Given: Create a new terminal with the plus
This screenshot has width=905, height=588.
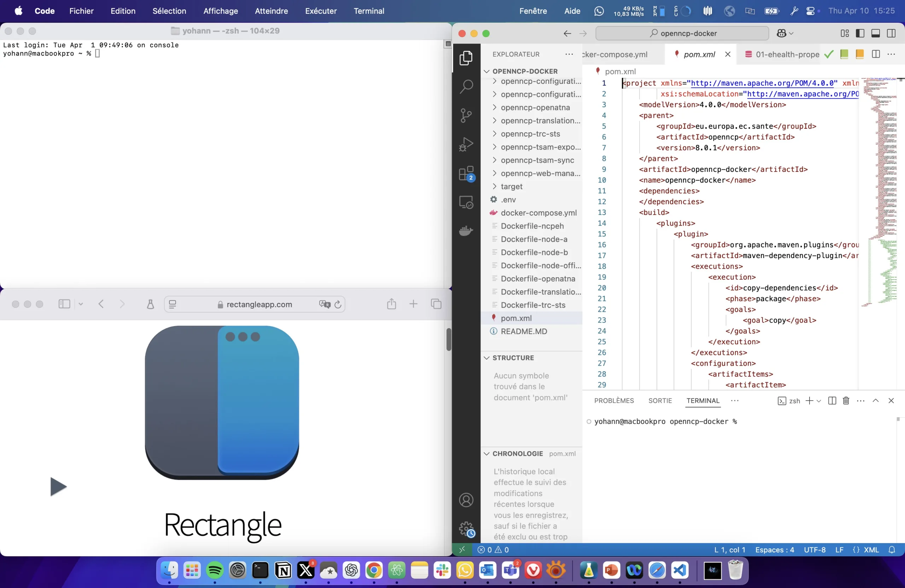Looking at the screenshot, I should coord(809,401).
